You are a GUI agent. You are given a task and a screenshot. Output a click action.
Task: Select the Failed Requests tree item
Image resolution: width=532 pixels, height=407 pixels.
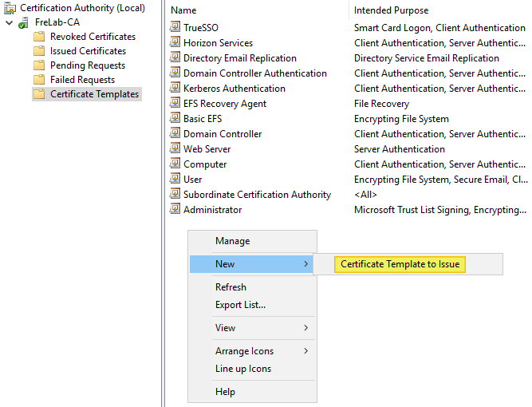pyautogui.click(x=82, y=80)
